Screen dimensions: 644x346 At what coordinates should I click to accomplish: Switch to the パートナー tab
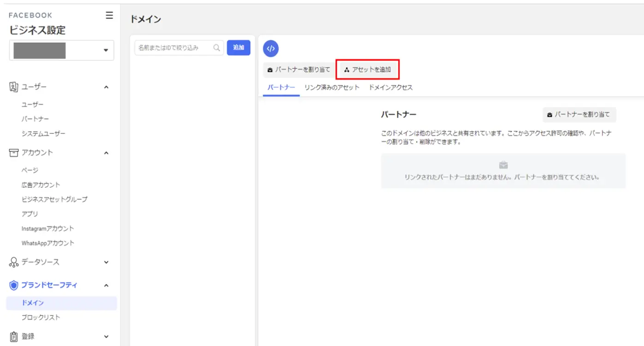tap(281, 87)
